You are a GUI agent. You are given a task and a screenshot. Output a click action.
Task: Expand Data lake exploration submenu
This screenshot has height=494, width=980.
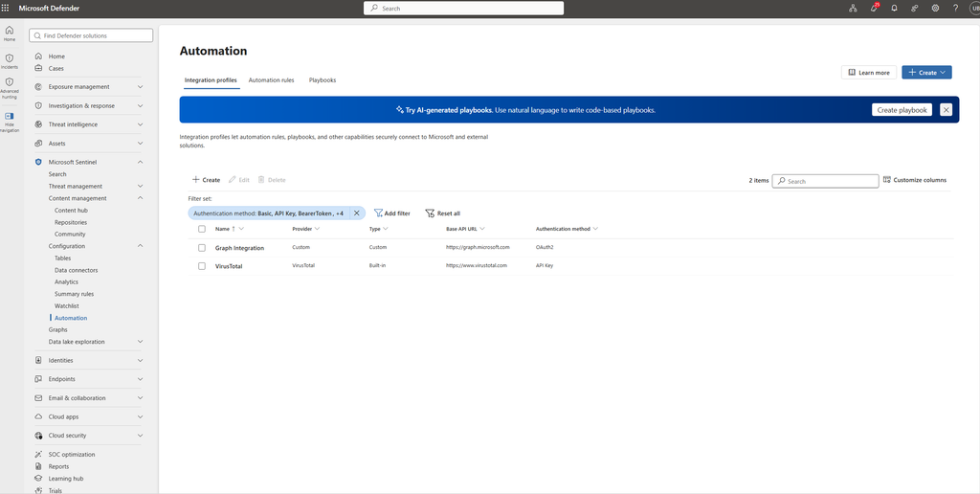click(x=140, y=342)
